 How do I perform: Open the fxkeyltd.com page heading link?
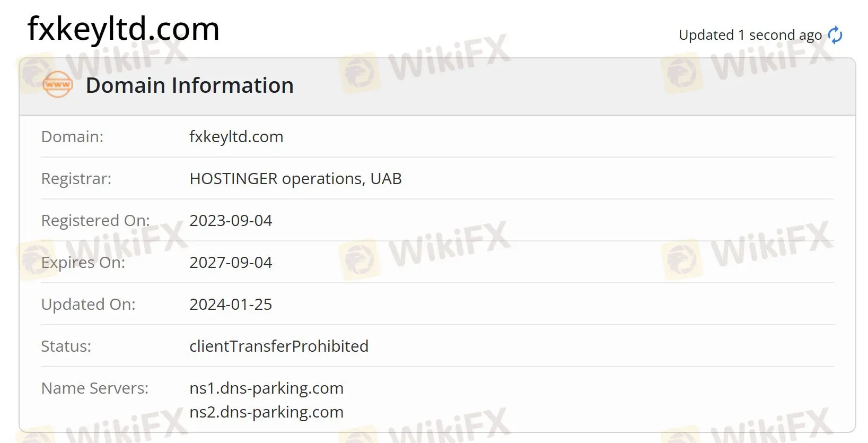124,29
